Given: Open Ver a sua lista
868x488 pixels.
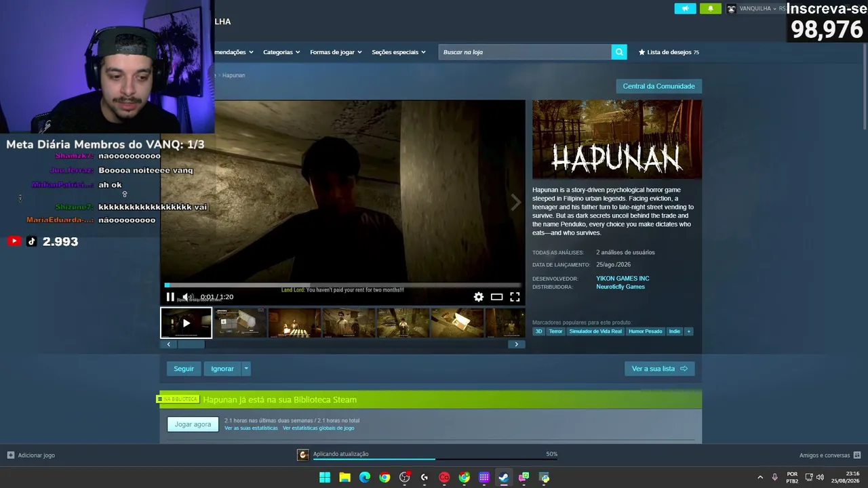Looking at the screenshot, I should point(659,369).
